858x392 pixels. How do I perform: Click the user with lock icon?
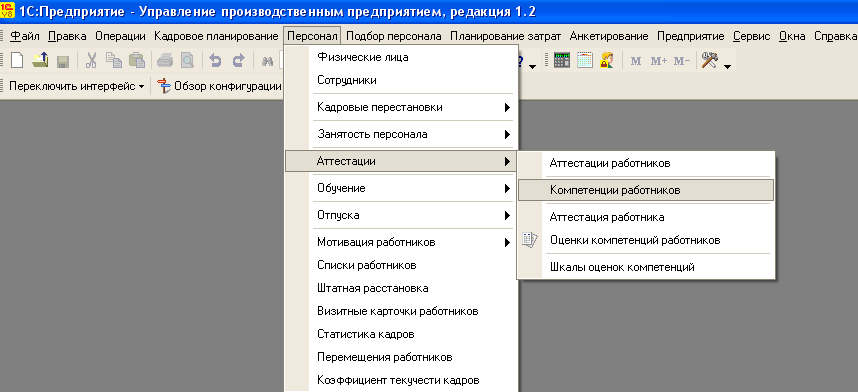[x=607, y=60]
